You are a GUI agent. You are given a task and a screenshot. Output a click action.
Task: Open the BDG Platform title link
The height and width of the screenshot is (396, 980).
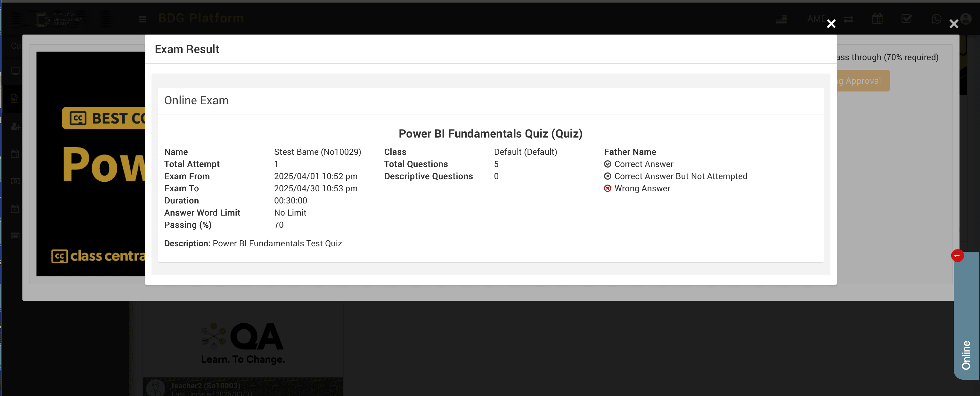[x=201, y=18]
